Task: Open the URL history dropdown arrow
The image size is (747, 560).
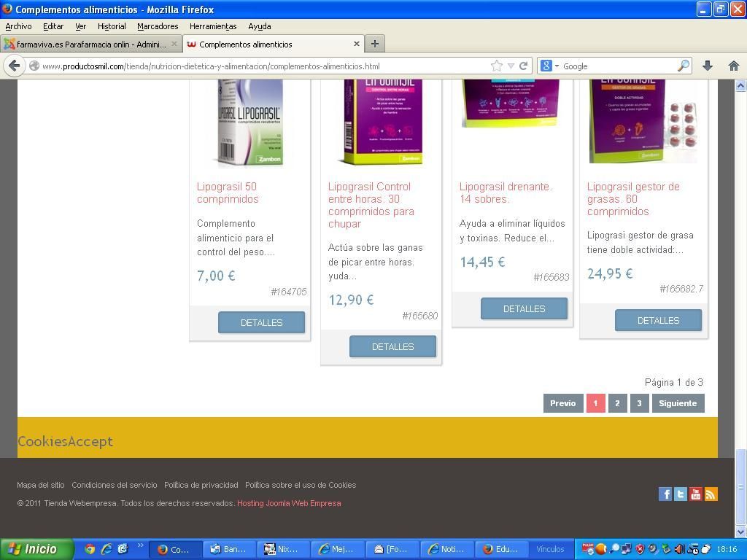Action: pos(511,66)
